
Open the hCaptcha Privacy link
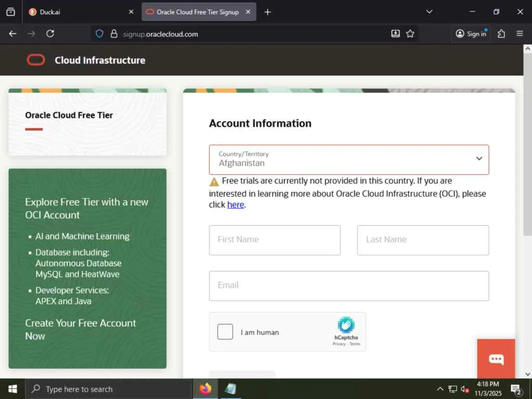click(x=339, y=344)
